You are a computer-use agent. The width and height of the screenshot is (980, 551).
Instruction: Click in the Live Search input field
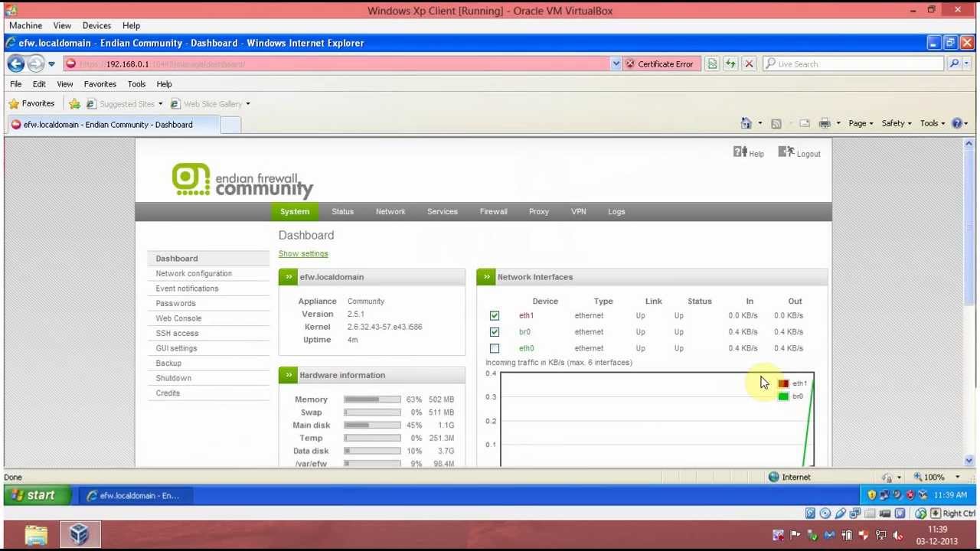click(x=854, y=64)
